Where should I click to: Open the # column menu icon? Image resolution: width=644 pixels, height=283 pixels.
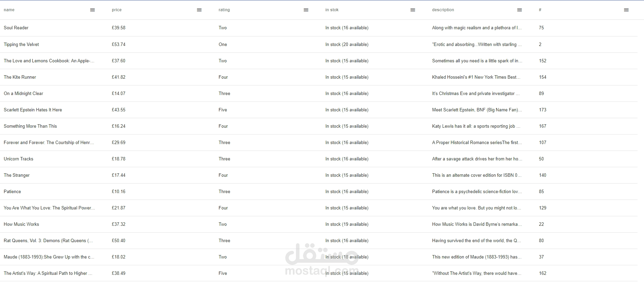[x=626, y=10]
